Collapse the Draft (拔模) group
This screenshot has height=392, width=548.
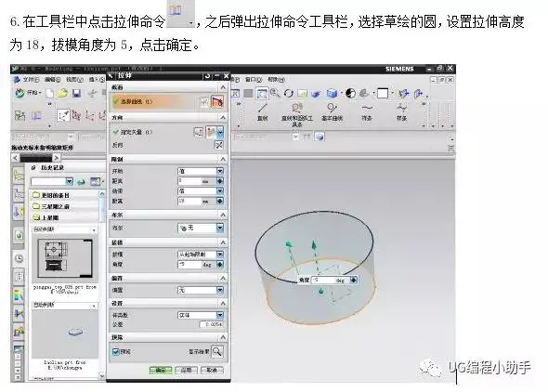(x=223, y=242)
